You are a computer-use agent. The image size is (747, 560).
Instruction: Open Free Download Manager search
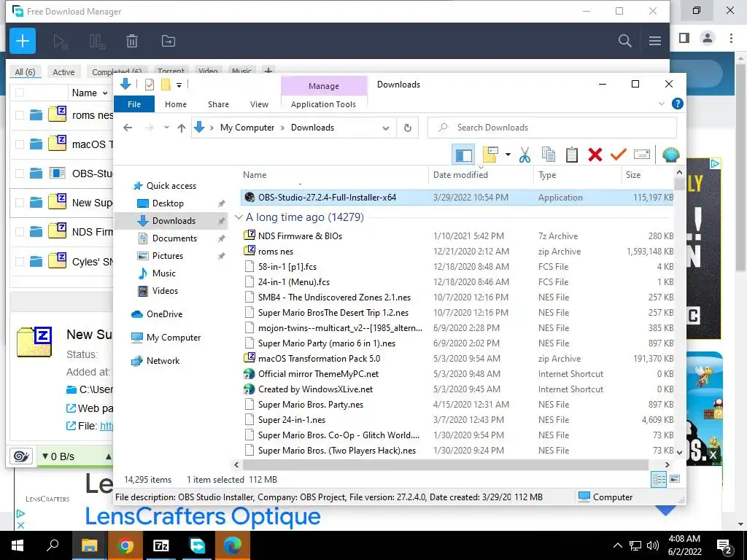pyautogui.click(x=624, y=41)
